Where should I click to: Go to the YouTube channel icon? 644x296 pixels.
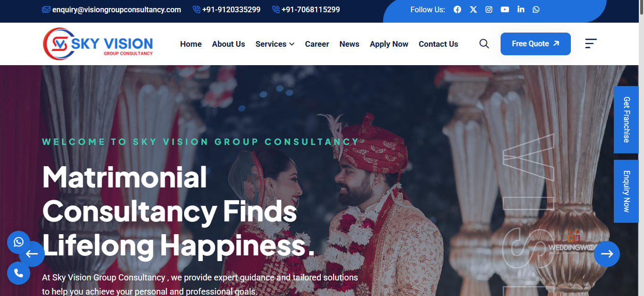click(x=505, y=9)
